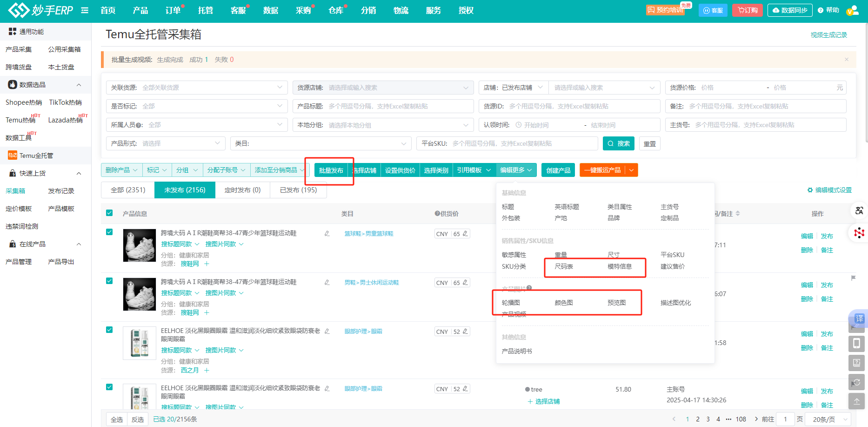Switch to 定时发布 (0) tab

click(242, 190)
